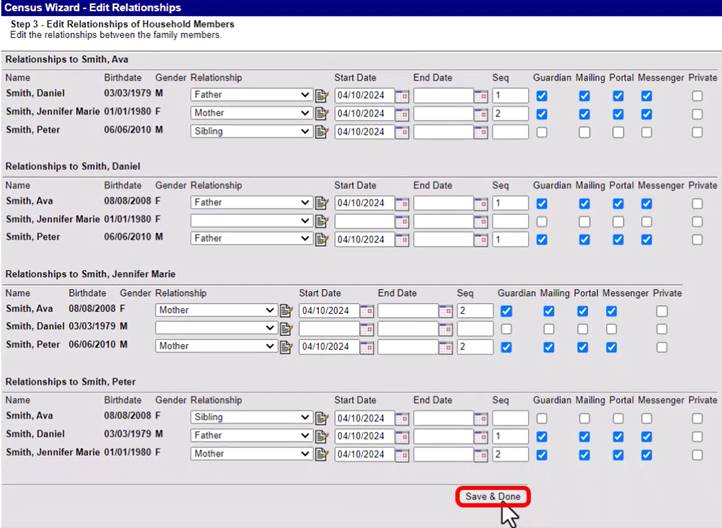722x528 pixels.
Task: Open Sibling relationship dropdown for Ava in Peter's section
Action: point(251,418)
